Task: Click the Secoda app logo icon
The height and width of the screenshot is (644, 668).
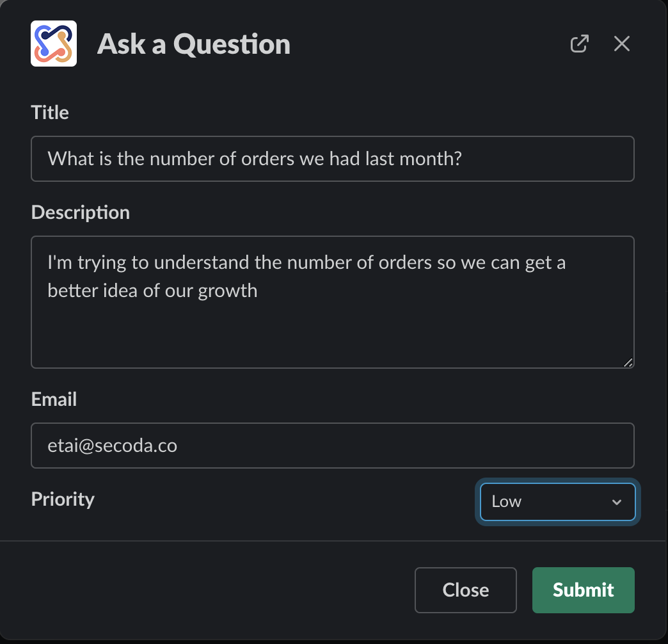Action: [54, 44]
